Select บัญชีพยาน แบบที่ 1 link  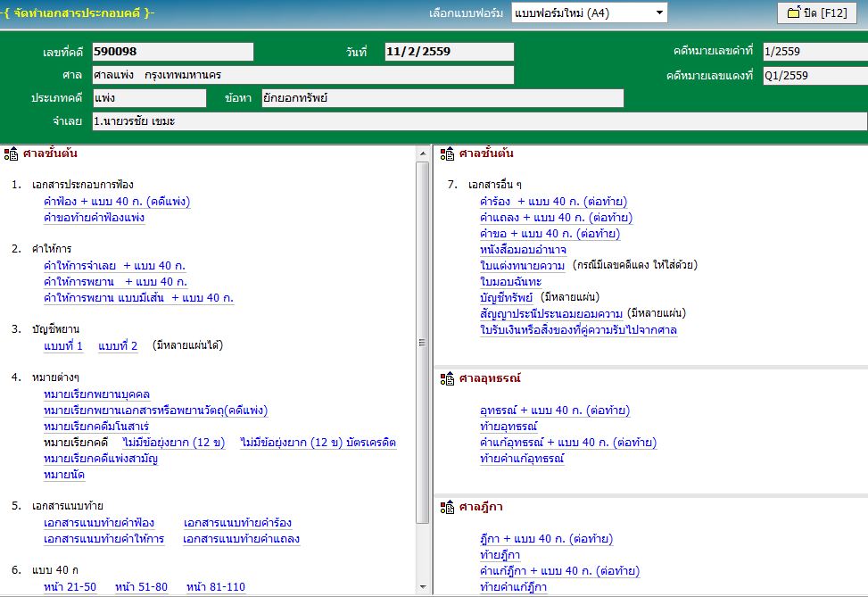(63, 346)
